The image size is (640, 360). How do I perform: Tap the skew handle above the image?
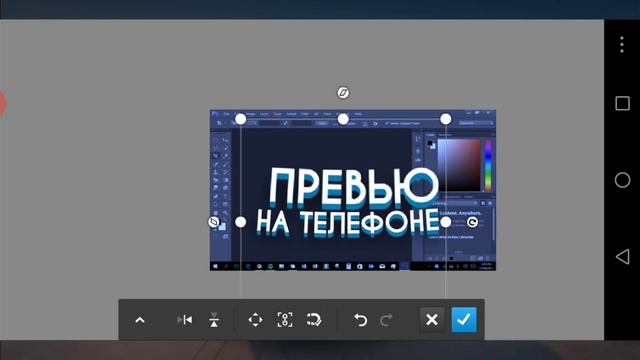pyautogui.click(x=343, y=93)
